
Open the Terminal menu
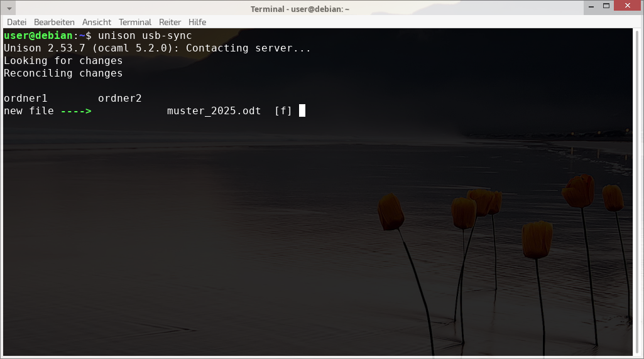[x=135, y=22]
